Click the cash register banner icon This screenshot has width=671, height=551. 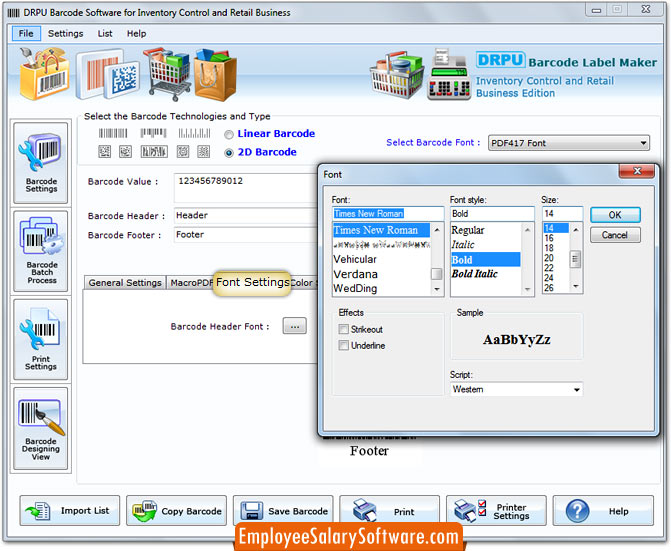tap(449, 75)
